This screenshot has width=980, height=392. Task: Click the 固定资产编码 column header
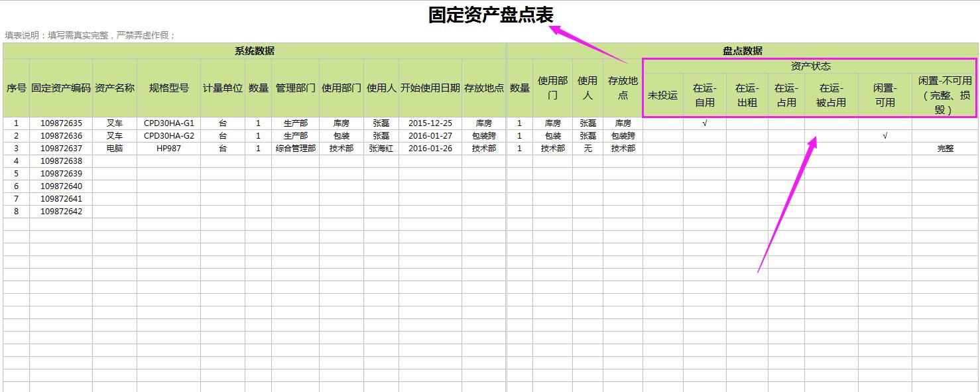click(62, 87)
